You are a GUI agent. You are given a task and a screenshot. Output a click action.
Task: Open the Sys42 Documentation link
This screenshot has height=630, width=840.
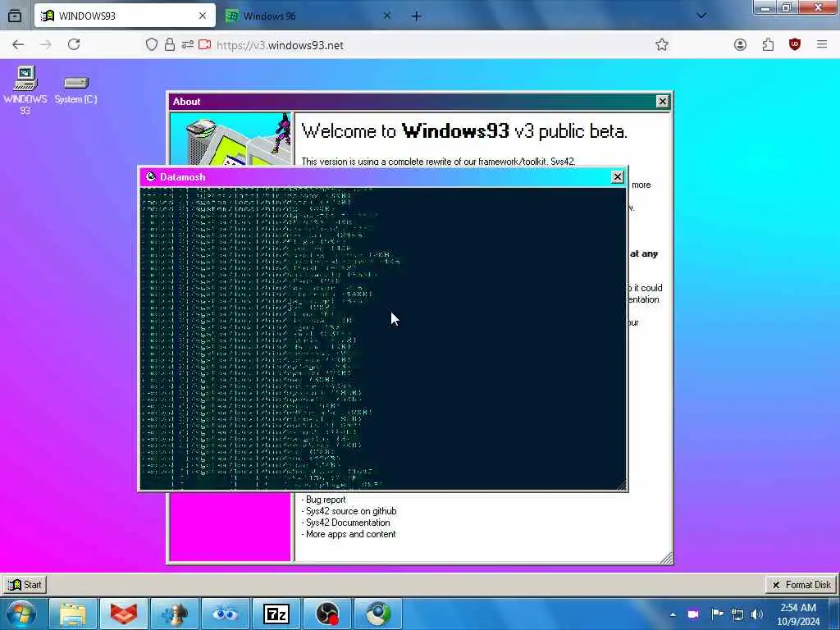point(348,523)
